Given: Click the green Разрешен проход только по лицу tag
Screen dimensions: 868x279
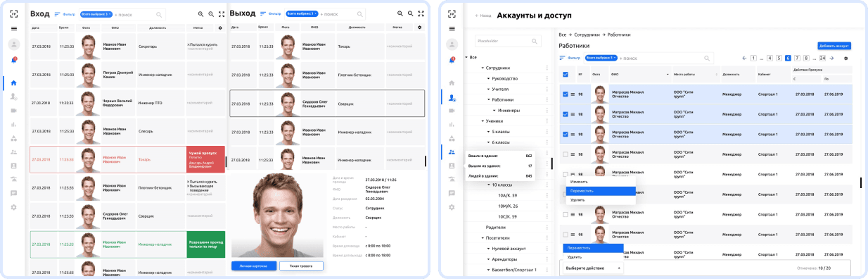Looking at the screenshot, I should 206,244.
